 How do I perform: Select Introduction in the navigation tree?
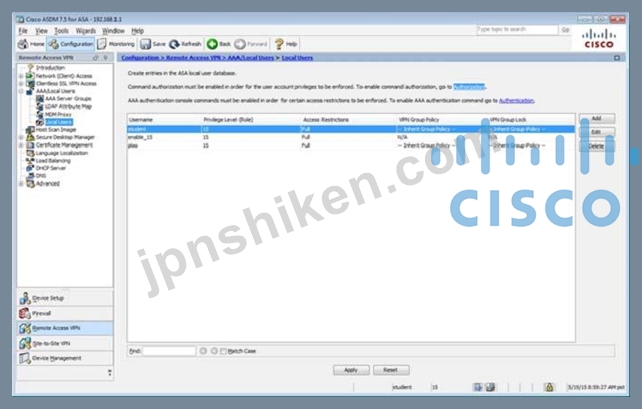click(x=50, y=68)
